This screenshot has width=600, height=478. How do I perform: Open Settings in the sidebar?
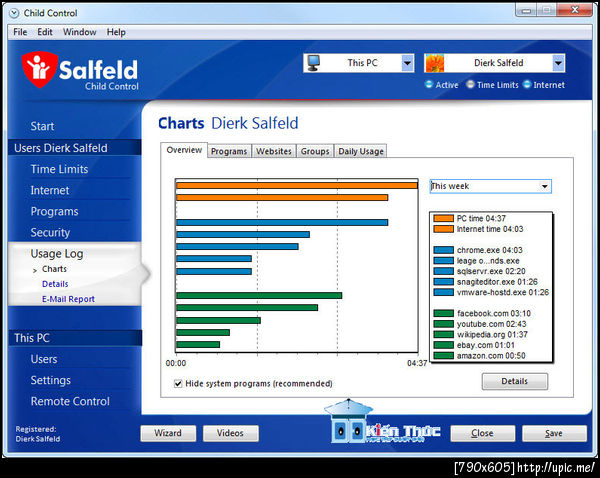click(x=51, y=380)
